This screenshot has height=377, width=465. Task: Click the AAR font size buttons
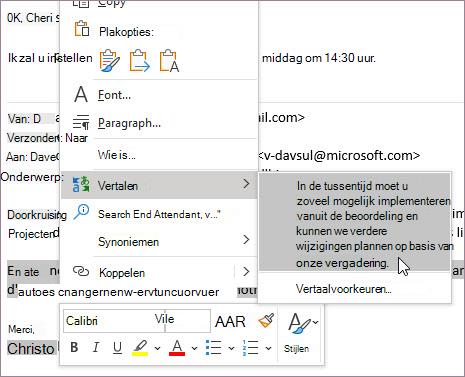(x=230, y=321)
